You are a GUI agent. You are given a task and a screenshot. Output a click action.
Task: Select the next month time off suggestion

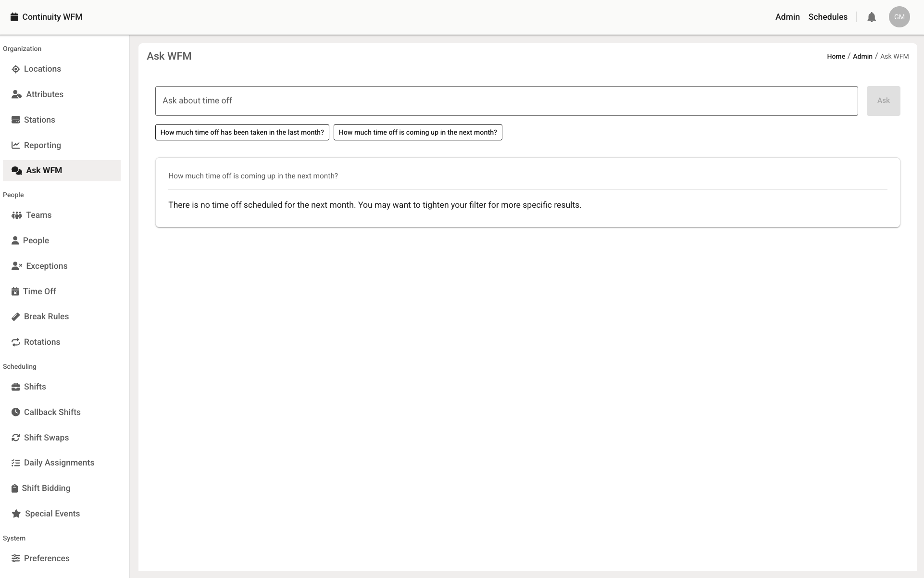(x=417, y=133)
